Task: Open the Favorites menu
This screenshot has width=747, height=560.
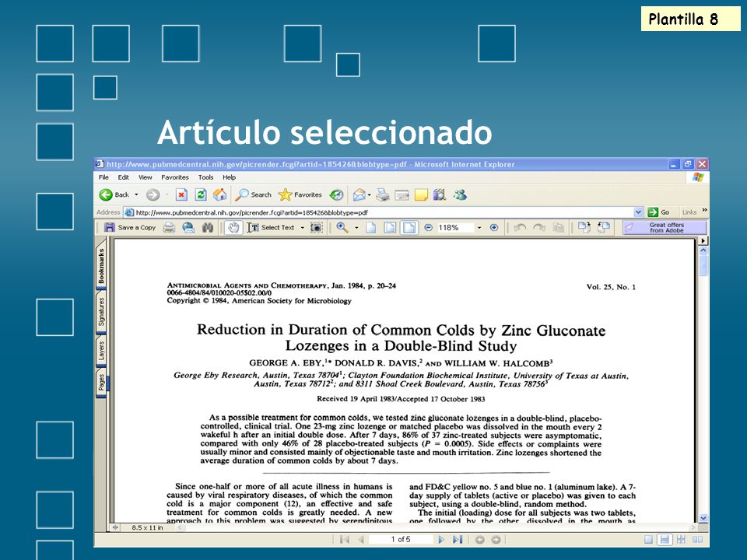Action: coord(175,177)
